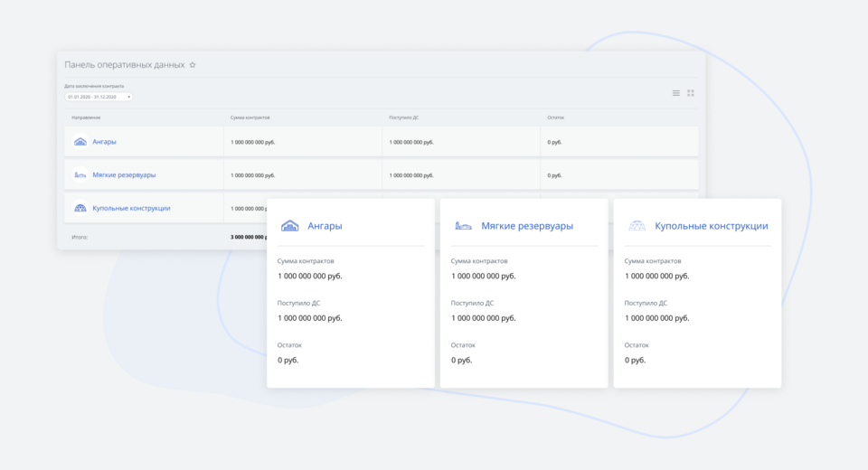Switch to grid card view layout
The width and height of the screenshot is (868, 470).
691,93
